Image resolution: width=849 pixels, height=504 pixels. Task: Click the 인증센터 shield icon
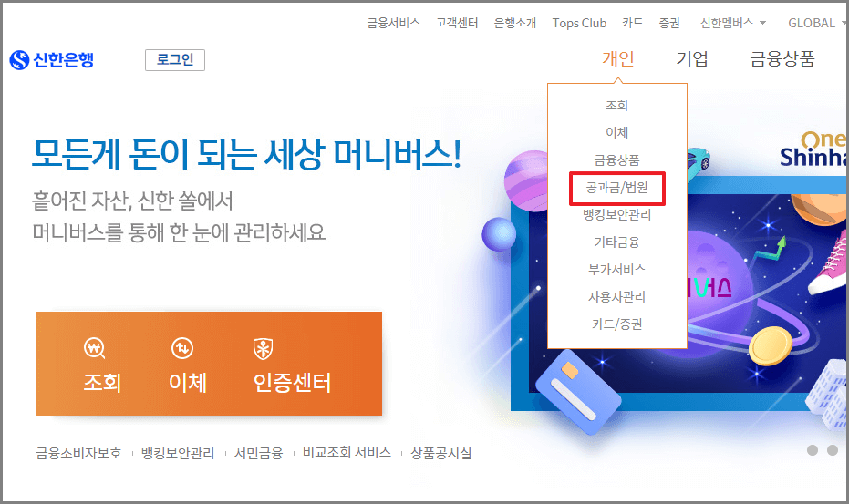(x=264, y=349)
